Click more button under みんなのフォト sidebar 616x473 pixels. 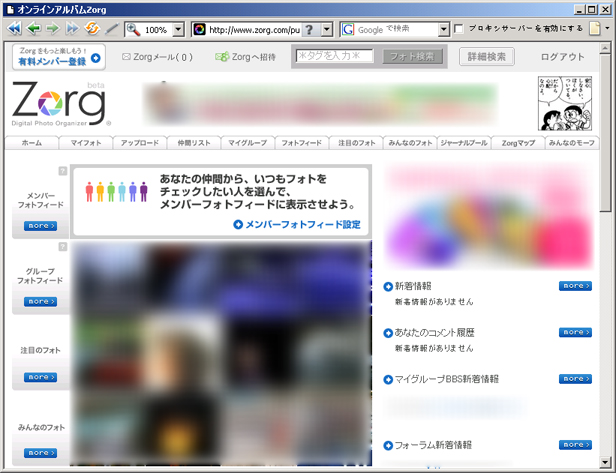pos(40,453)
